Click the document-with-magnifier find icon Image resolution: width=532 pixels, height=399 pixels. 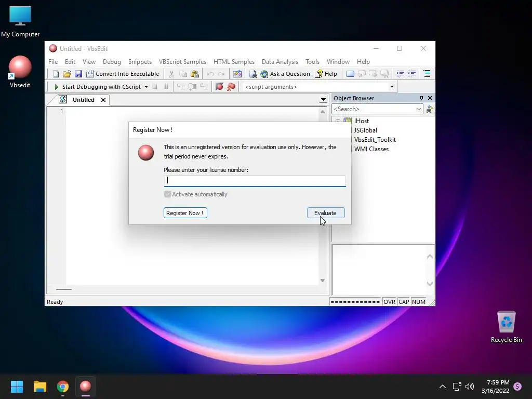tap(253, 74)
